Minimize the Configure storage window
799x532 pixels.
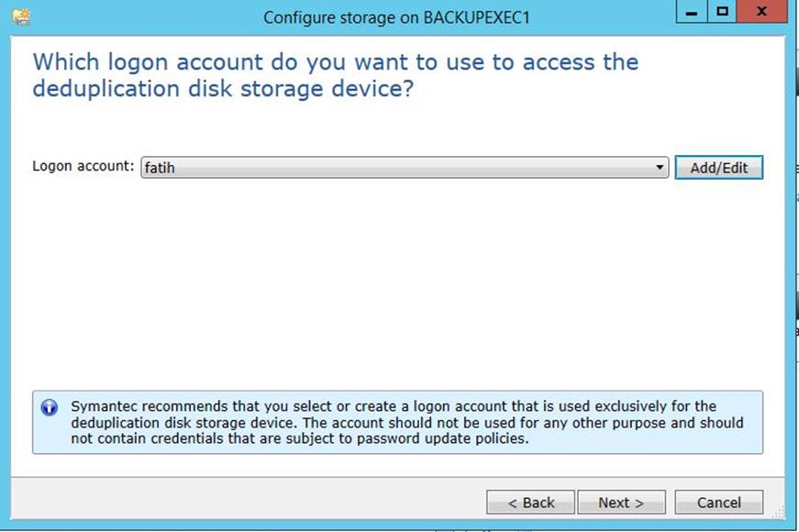click(692, 14)
